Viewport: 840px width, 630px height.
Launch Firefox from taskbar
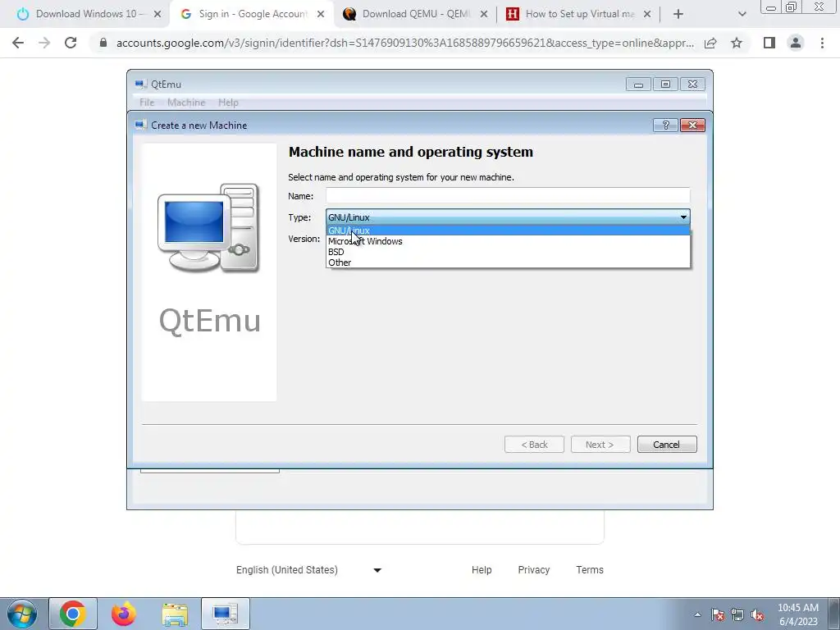pos(124,614)
